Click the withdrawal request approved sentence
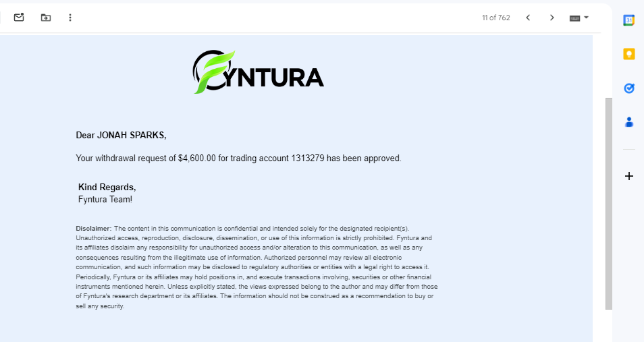644x342 pixels. 238,158
